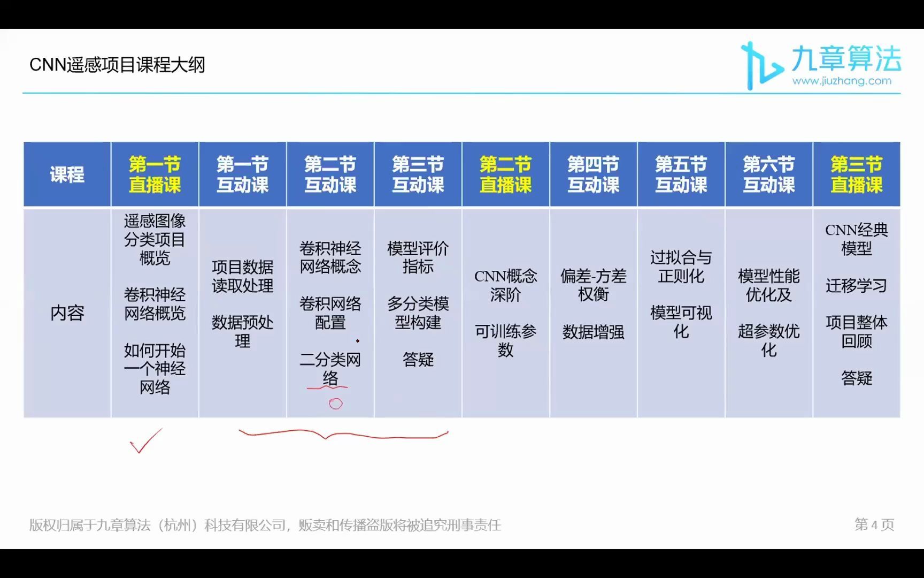
Task: Click the text 项目数据读取处理
Action: [242, 276]
